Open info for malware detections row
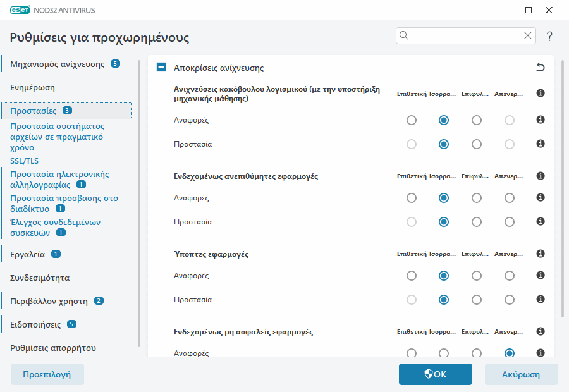The height and width of the screenshot is (392, 569). [540, 92]
